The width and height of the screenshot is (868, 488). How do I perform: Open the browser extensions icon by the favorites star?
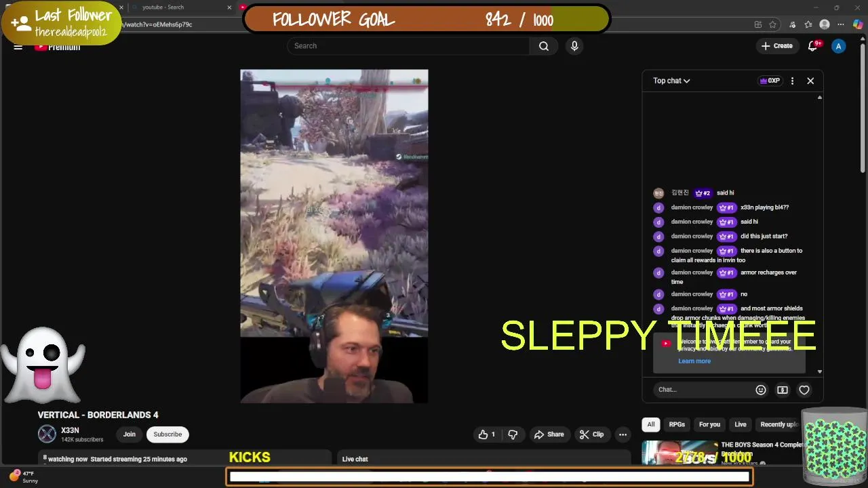(792, 24)
